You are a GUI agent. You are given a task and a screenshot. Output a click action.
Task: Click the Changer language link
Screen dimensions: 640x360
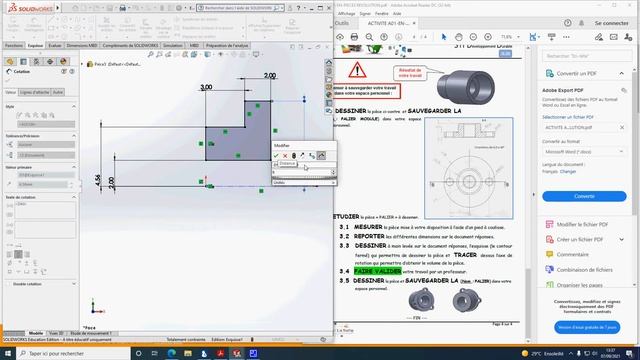coord(568,172)
